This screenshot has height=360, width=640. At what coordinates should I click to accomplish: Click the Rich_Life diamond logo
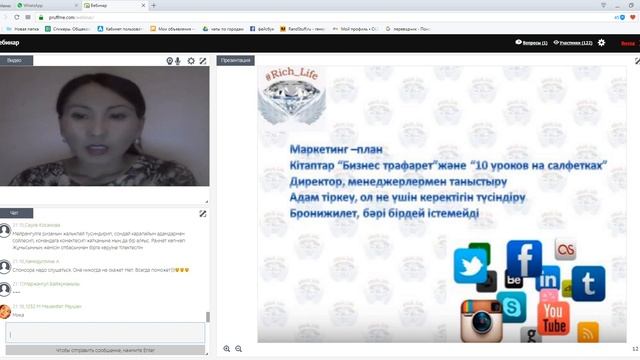pyautogui.click(x=292, y=97)
